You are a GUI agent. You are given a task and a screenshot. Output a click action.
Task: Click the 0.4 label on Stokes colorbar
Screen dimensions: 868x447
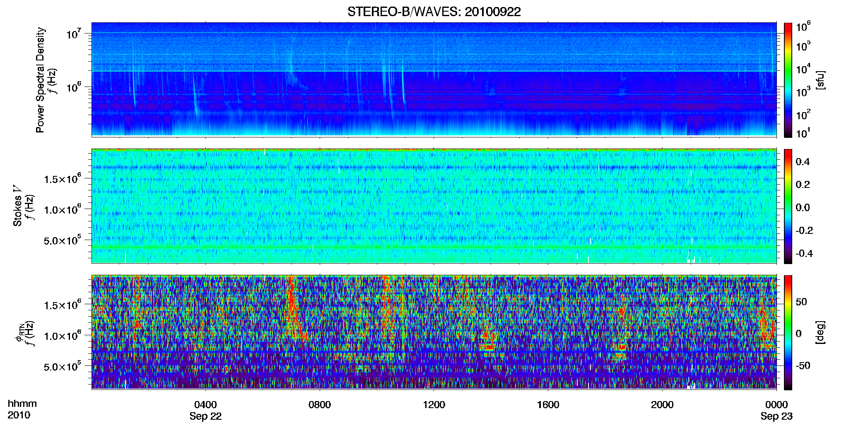(x=803, y=162)
